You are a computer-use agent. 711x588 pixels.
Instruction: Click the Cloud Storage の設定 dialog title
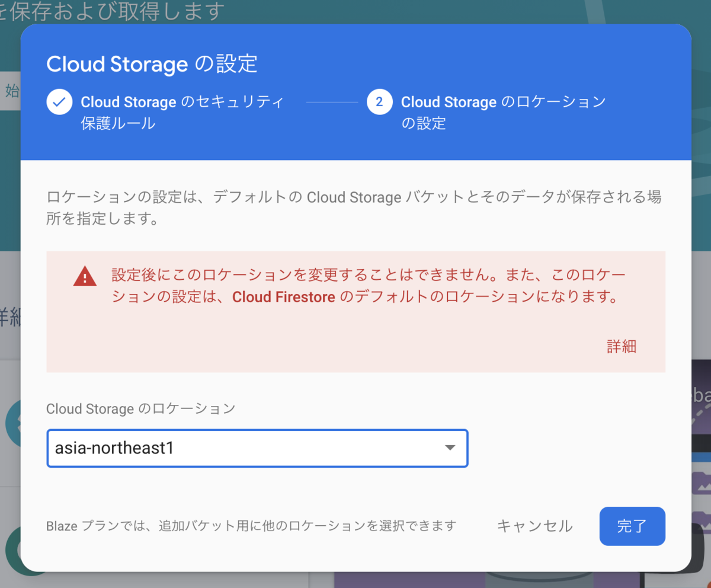(152, 64)
